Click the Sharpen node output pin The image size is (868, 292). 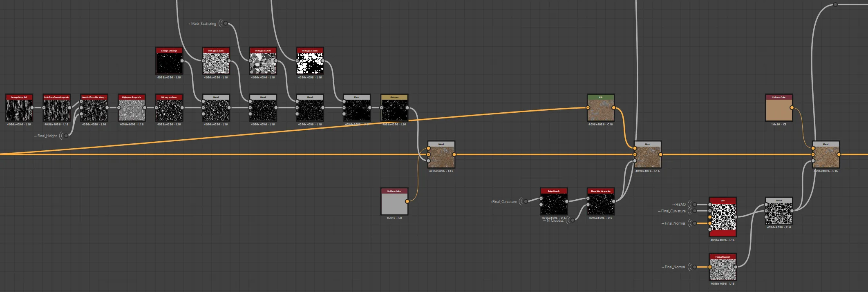coord(408,108)
